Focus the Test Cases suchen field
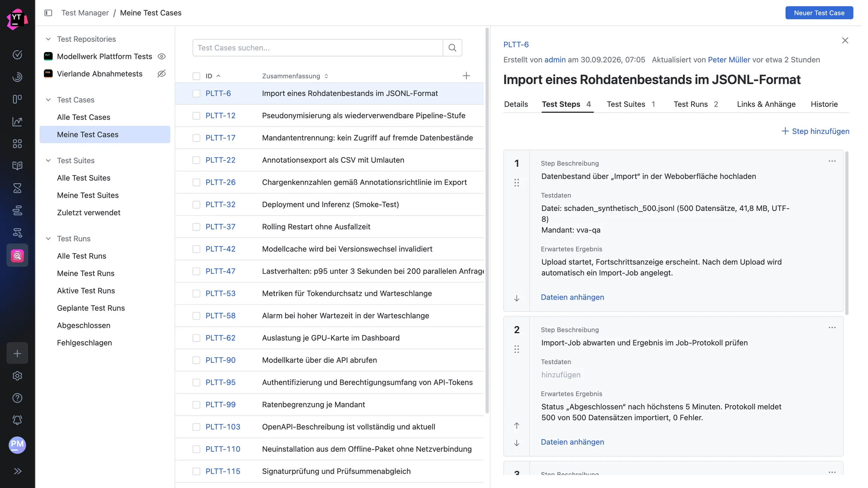 pos(318,48)
